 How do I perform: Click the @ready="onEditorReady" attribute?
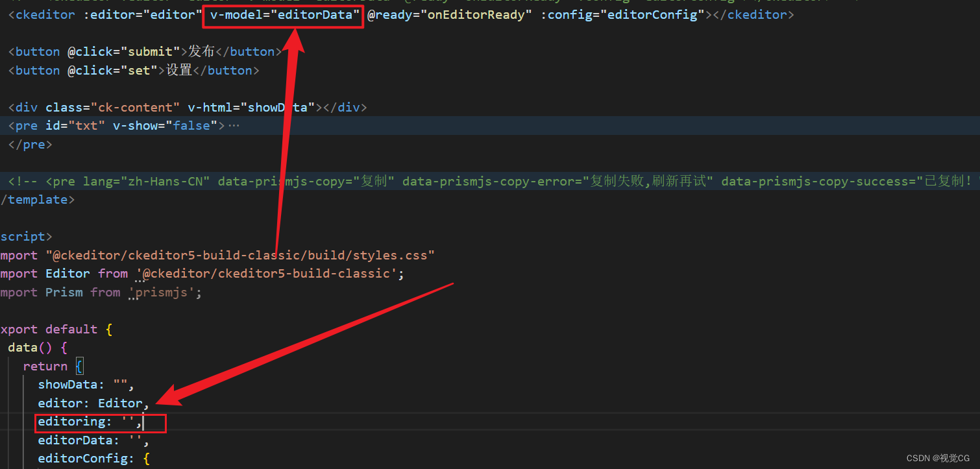coord(449,15)
